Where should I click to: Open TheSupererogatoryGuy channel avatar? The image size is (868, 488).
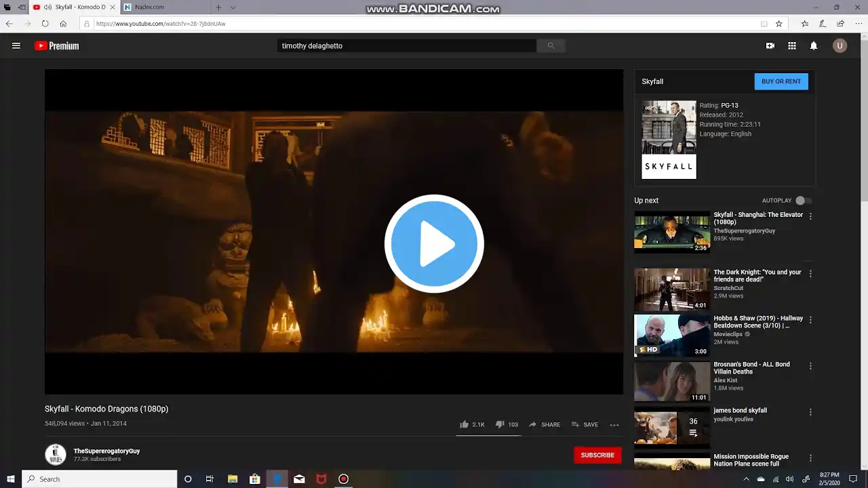(x=56, y=455)
